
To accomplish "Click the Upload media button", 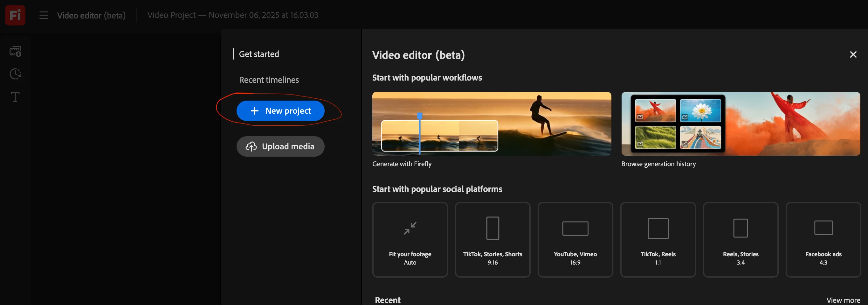I will pyautogui.click(x=280, y=146).
